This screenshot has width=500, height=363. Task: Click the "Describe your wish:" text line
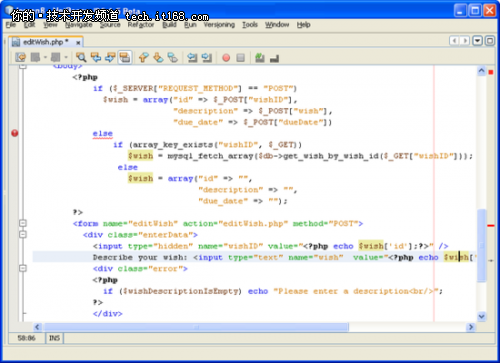click(x=140, y=257)
